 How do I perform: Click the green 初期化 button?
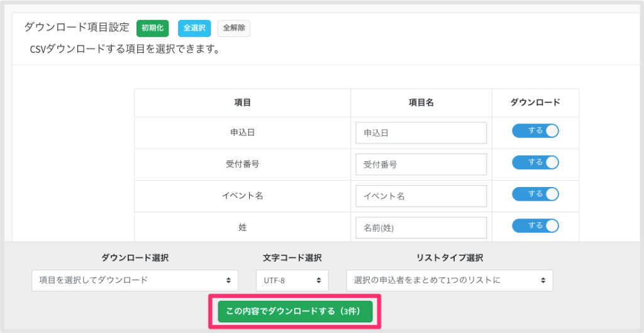click(152, 28)
